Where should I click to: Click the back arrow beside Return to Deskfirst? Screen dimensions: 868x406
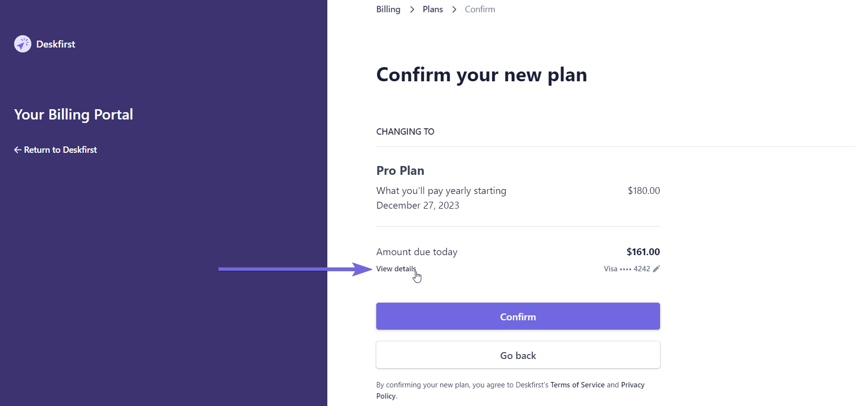pos(18,150)
